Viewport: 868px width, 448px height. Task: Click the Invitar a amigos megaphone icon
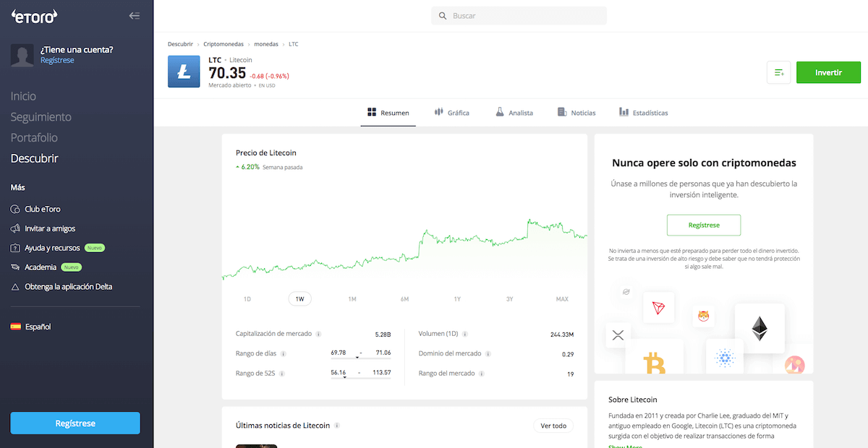(16, 228)
